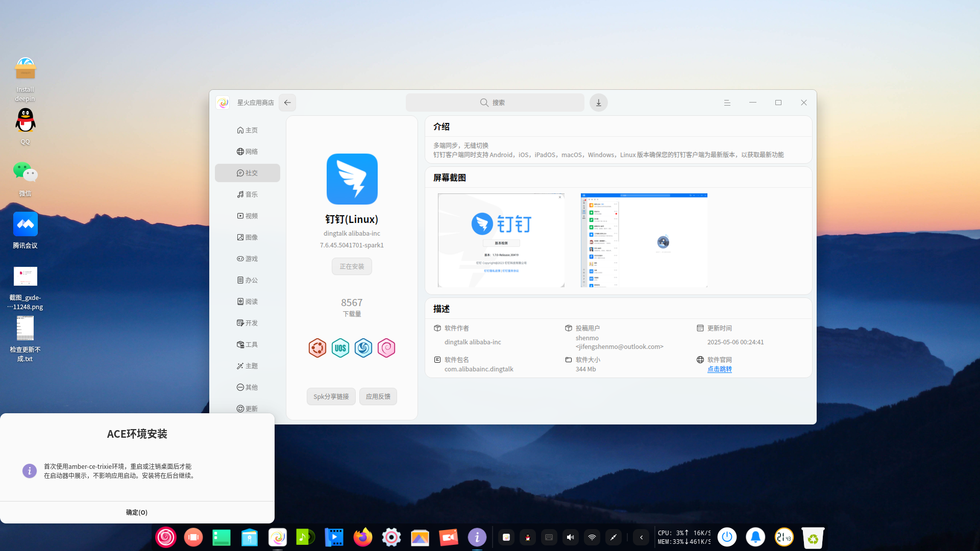980x551 pixels.
Task: Follow the 点击跳转 website link
Action: point(720,369)
